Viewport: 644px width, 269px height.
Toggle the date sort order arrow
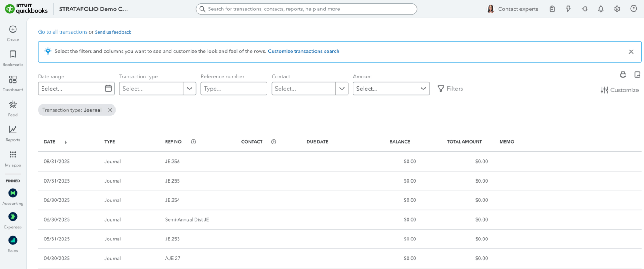[x=65, y=142]
